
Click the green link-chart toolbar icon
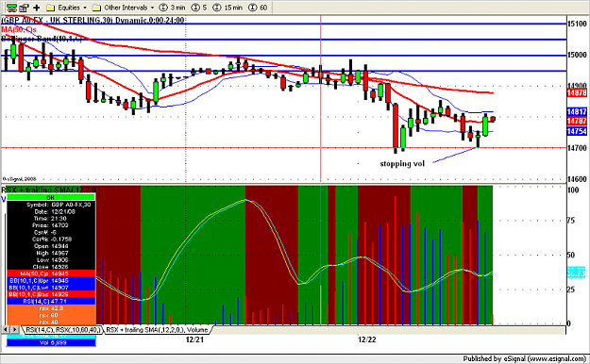pyautogui.click(x=11, y=8)
